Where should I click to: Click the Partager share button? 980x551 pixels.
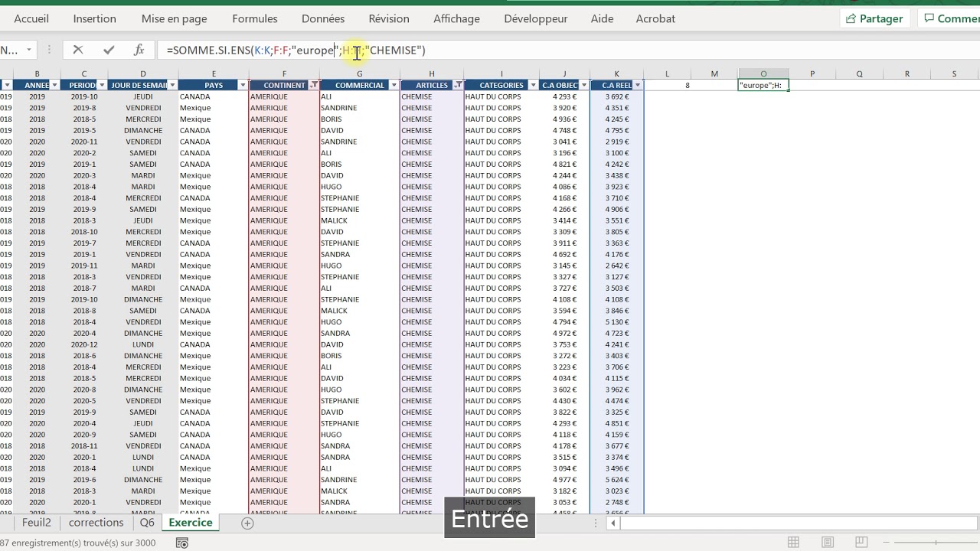pyautogui.click(x=874, y=18)
